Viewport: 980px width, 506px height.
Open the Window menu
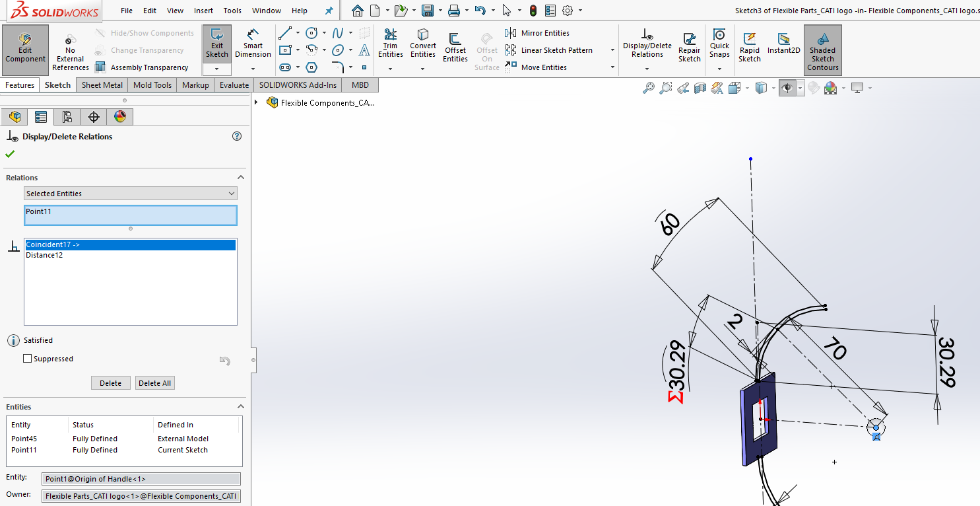(267, 11)
